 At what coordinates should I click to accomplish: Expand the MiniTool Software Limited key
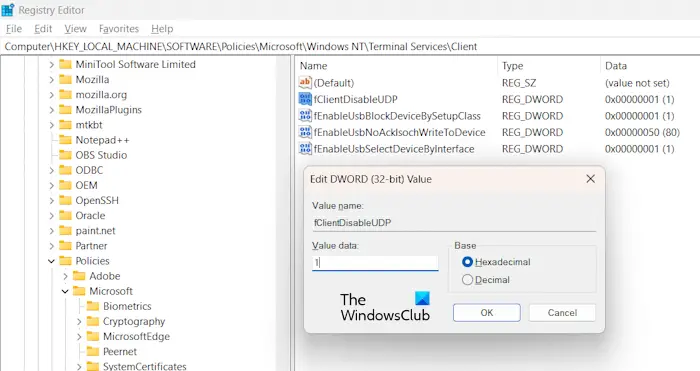click(x=51, y=65)
